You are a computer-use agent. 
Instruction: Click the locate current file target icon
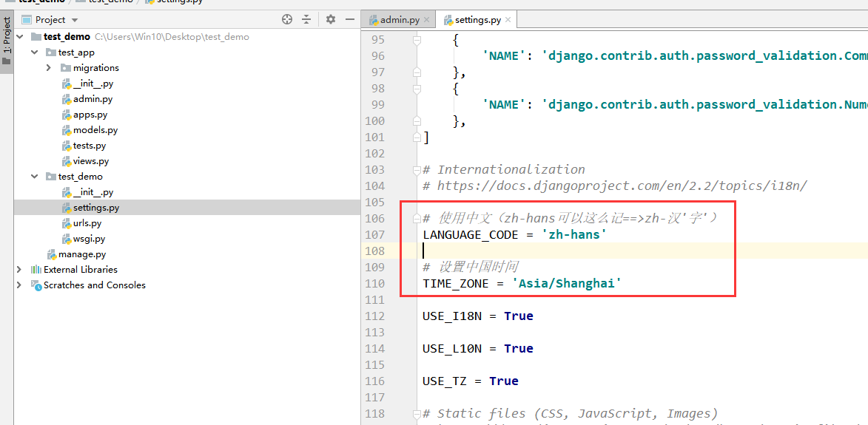pos(287,19)
